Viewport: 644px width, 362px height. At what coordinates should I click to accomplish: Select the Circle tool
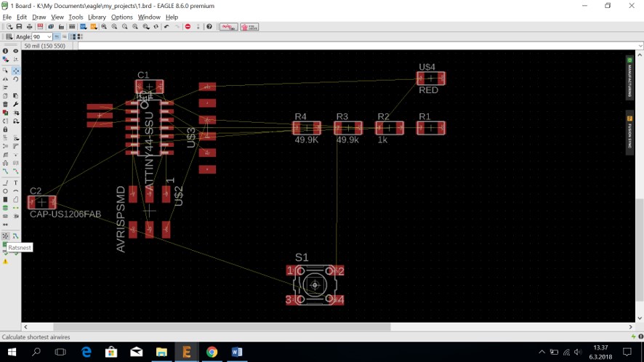[x=5, y=191]
